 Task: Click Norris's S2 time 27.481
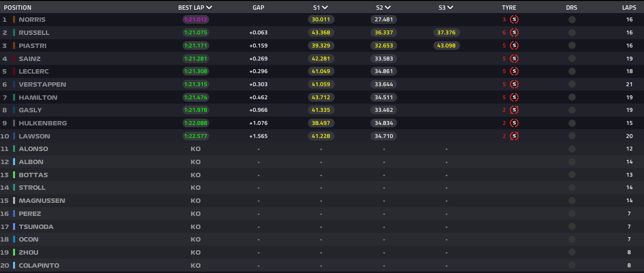pyautogui.click(x=384, y=20)
